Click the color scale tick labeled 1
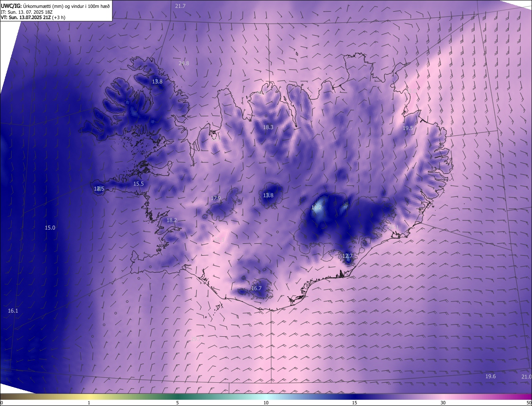The width and height of the screenshot is (532, 406). 89,403
